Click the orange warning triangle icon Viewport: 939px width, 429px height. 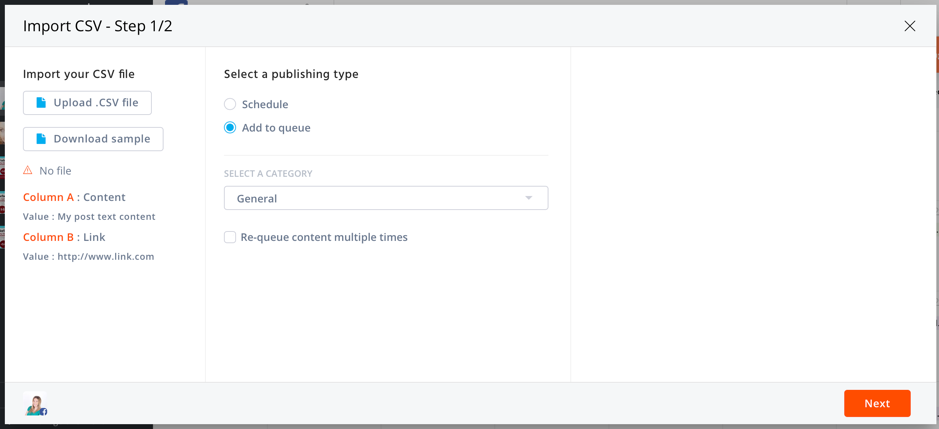tap(28, 171)
